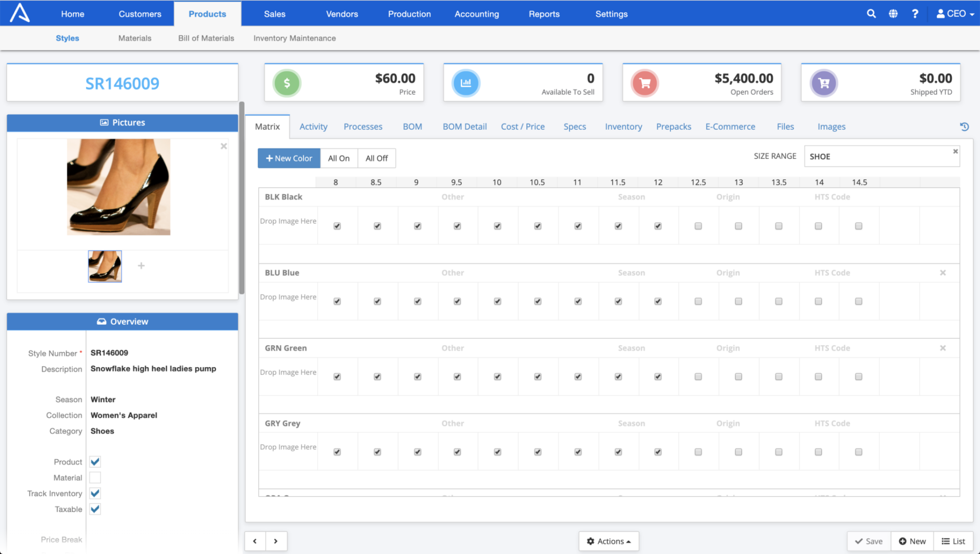Click the purple Shipped YTD cart icon
This screenshot has height=554, width=980.
pos(823,83)
